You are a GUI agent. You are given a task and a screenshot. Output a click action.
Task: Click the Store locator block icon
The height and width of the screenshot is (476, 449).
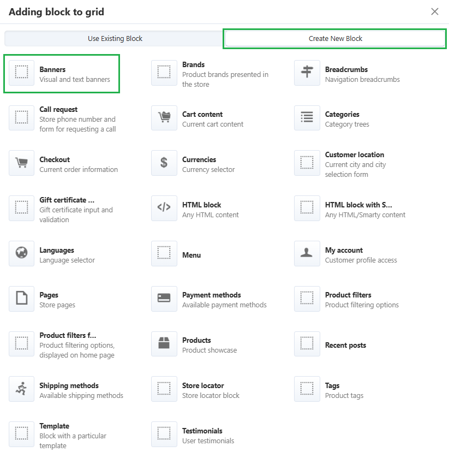pos(164,389)
